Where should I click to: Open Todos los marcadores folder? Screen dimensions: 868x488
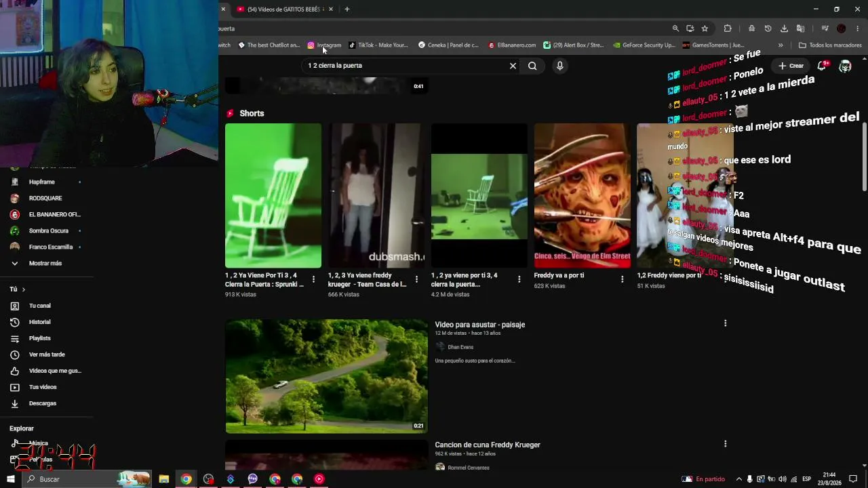coord(830,45)
